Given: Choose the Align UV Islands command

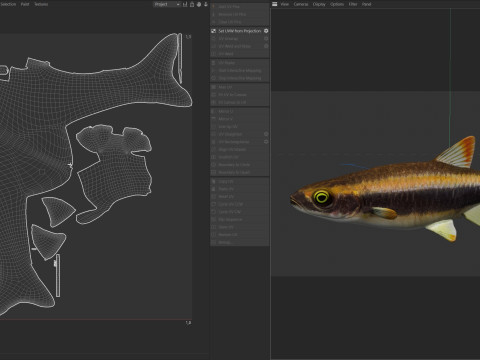Looking at the screenshot, I should click(240, 149).
